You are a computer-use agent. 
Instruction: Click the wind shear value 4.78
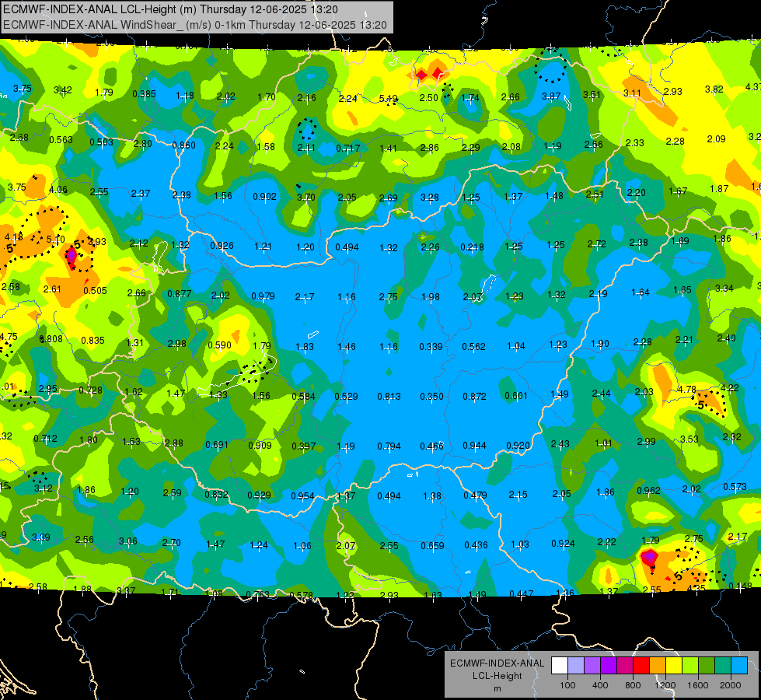tap(686, 390)
